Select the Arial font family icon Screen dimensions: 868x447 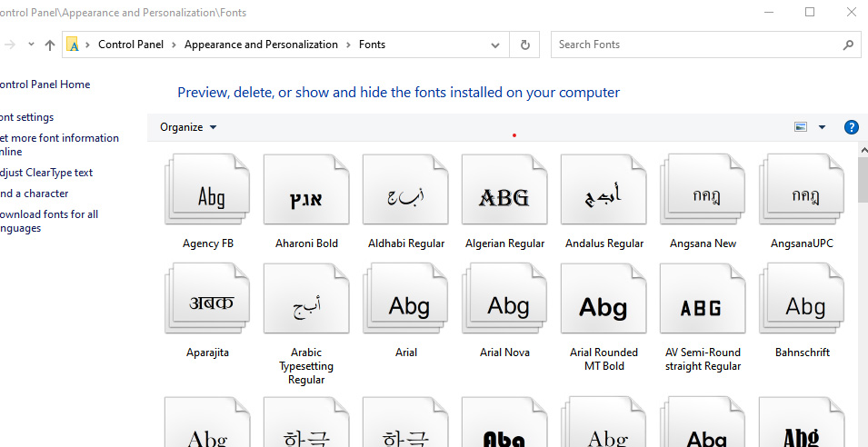click(405, 298)
